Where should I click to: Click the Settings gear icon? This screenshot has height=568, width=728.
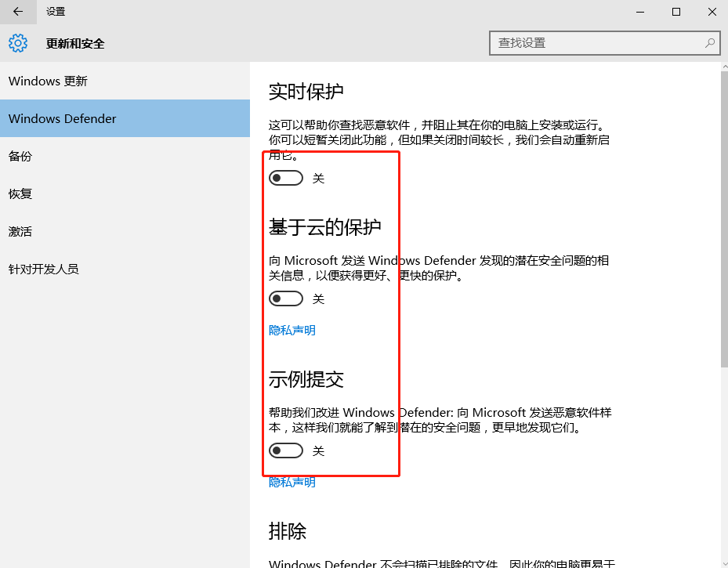point(17,43)
